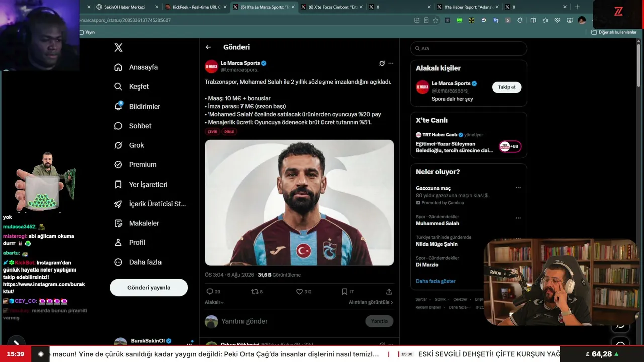Open Profil in the sidebar
The width and height of the screenshot is (644, 362).
130,242
